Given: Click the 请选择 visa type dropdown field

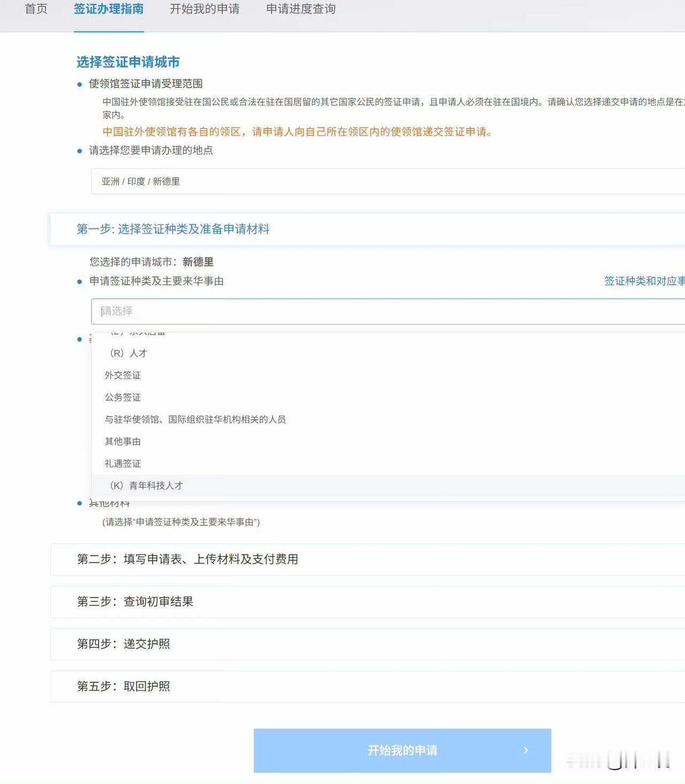Looking at the screenshot, I should [x=388, y=311].
